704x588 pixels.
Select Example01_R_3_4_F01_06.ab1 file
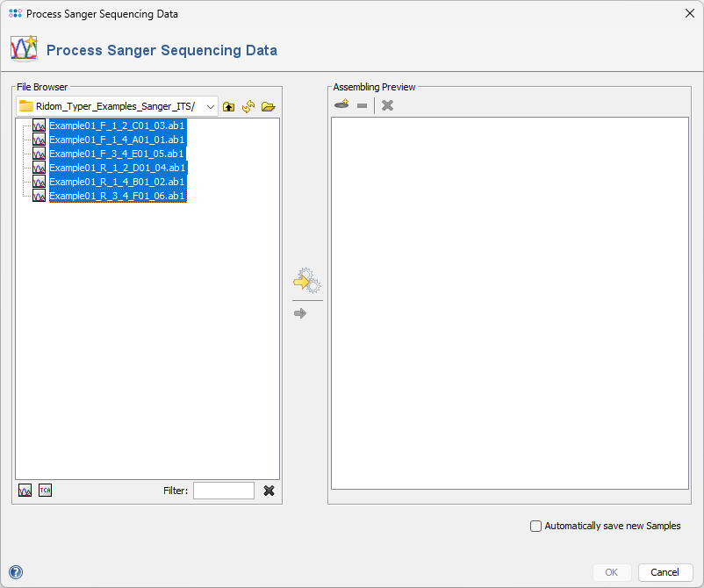pyautogui.click(x=116, y=196)
